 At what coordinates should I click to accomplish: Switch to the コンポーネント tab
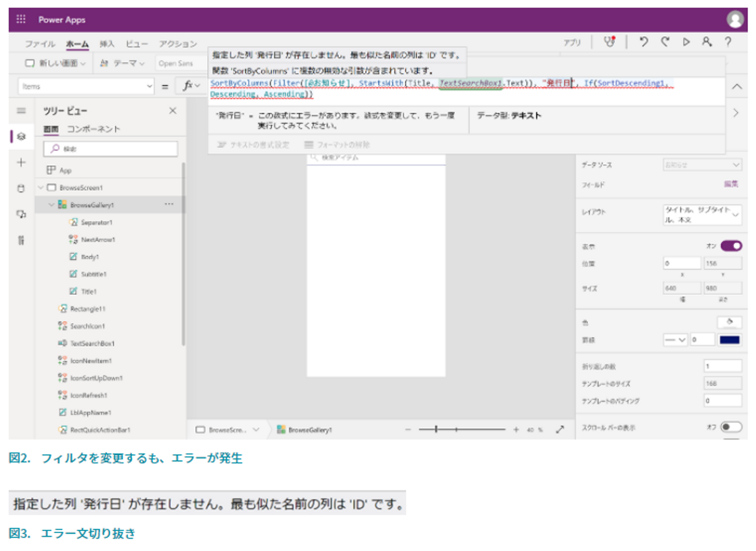[93, 129]
